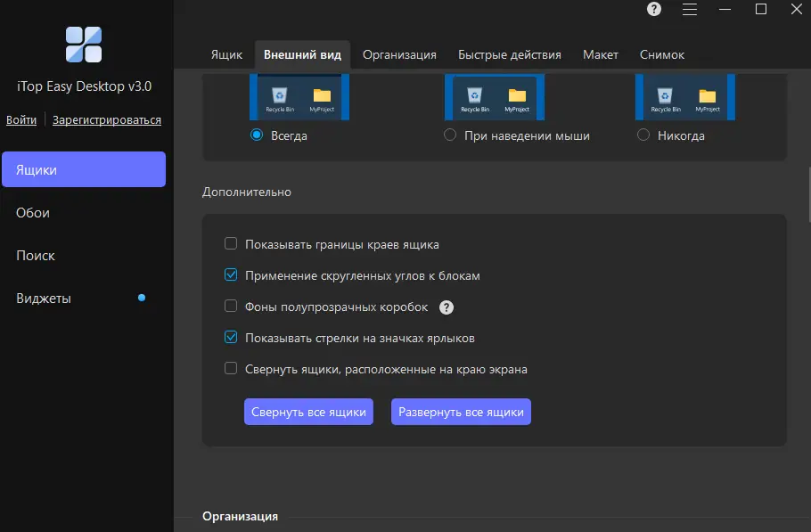Click help icon beside Фоны полупрозрачных коробок
Screen dimensions: 811x532
click(446, 307)
